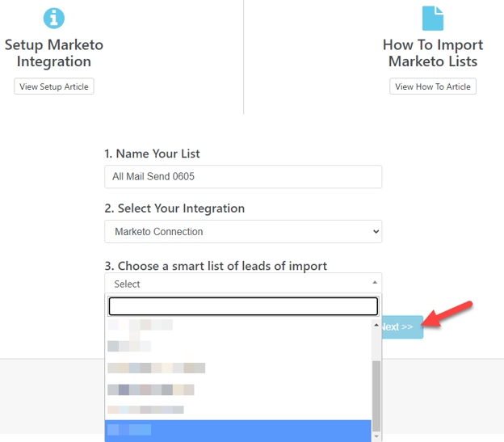Click the Next >> button
The height and width of the screenshot is (442, 504).
coord(402,327)
